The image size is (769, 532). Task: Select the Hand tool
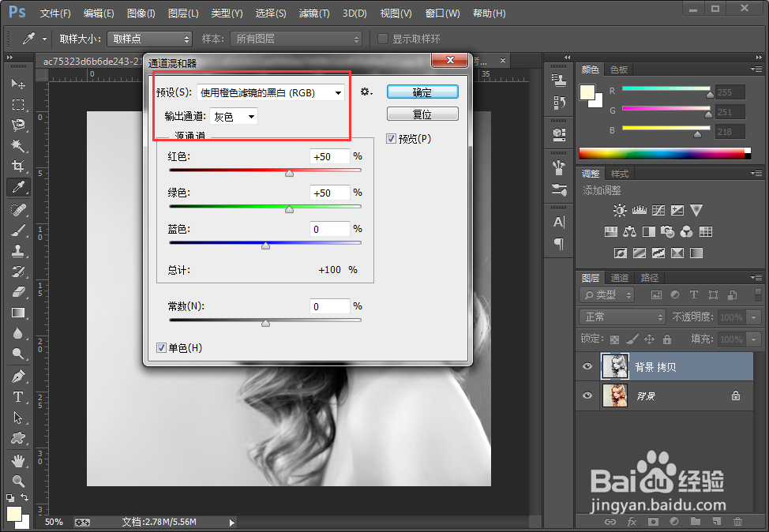point(17,461)
